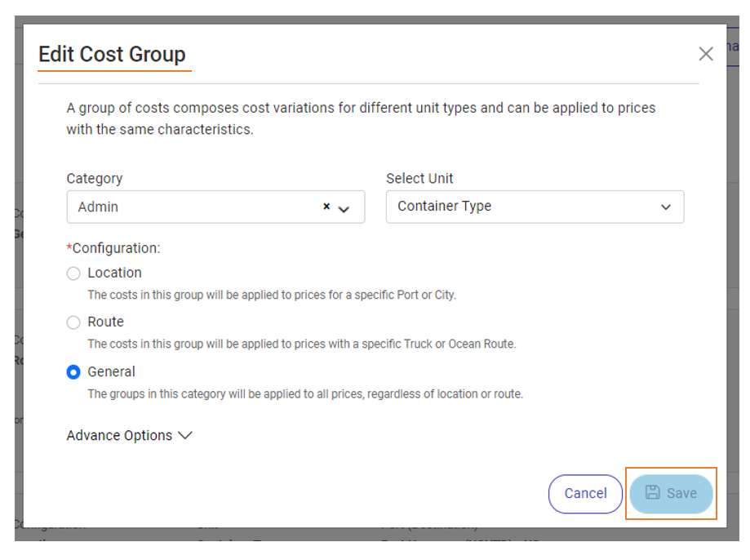Open the Category dropdown chevron
Screen dimensions: 750x560
pos(344,209)
